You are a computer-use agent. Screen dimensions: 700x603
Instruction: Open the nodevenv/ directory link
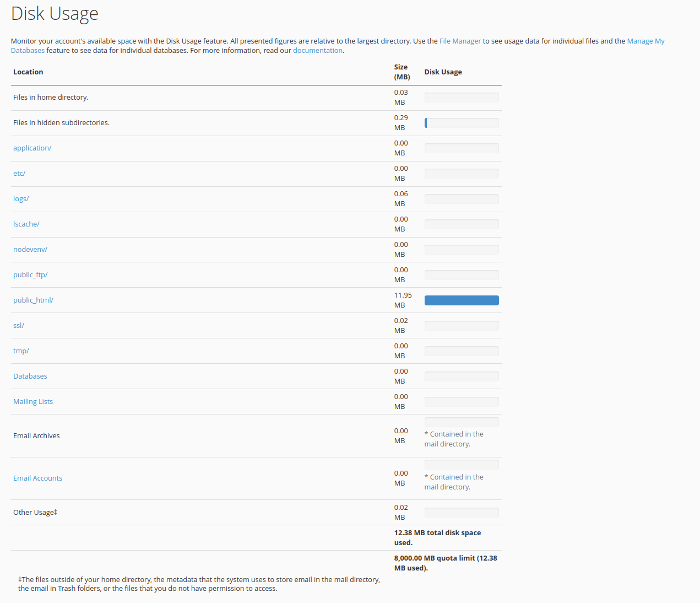click(30, 250)
